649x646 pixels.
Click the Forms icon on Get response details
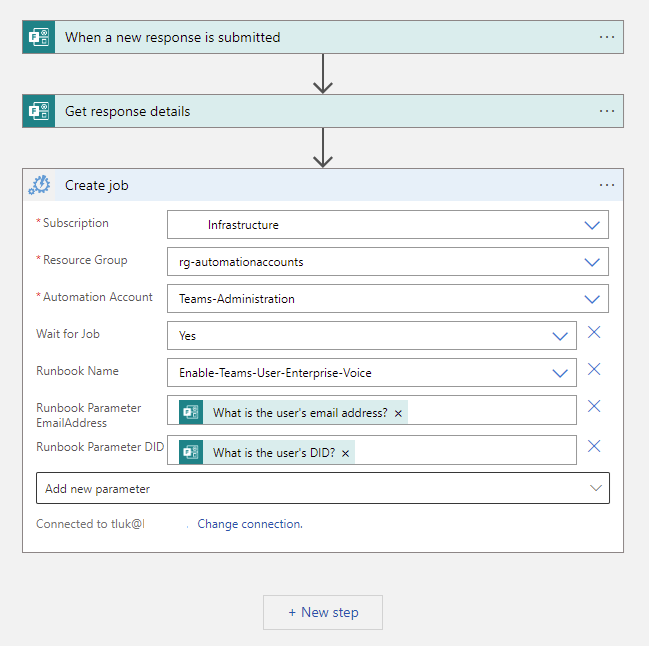pyautogui.click(x=39, y=111)
